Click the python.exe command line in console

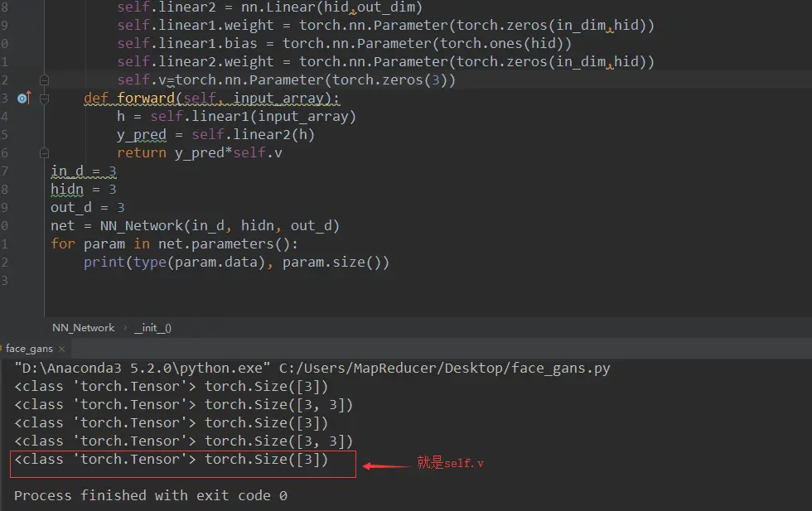312,368
